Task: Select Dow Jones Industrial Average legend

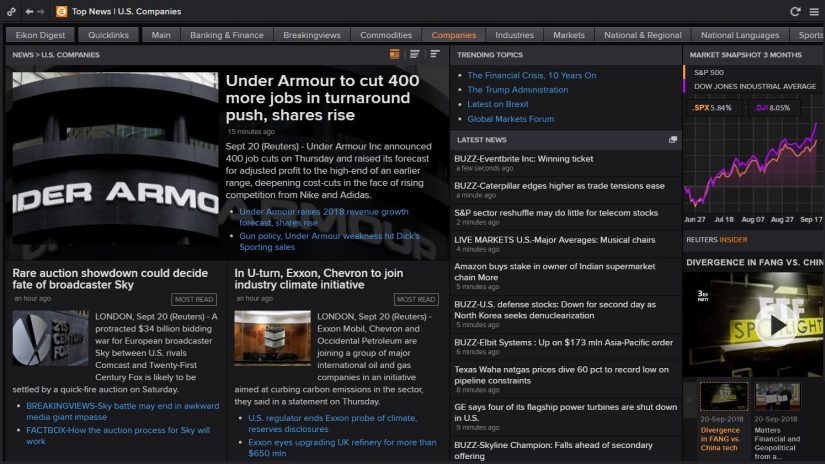Action: point(755,86)
